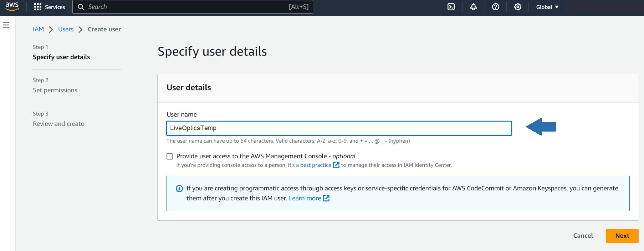The image size is (644, 251).
Task: Open the notifications bell
Action: coord(474,7)
